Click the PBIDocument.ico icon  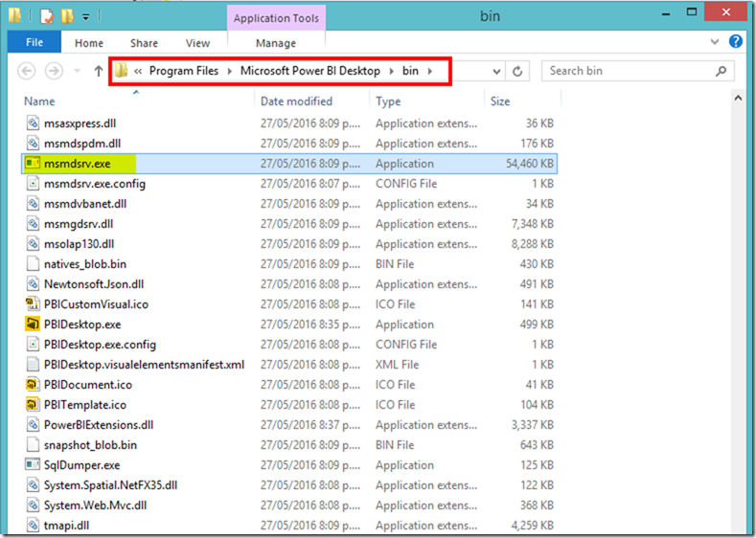[x=33, y=385]
